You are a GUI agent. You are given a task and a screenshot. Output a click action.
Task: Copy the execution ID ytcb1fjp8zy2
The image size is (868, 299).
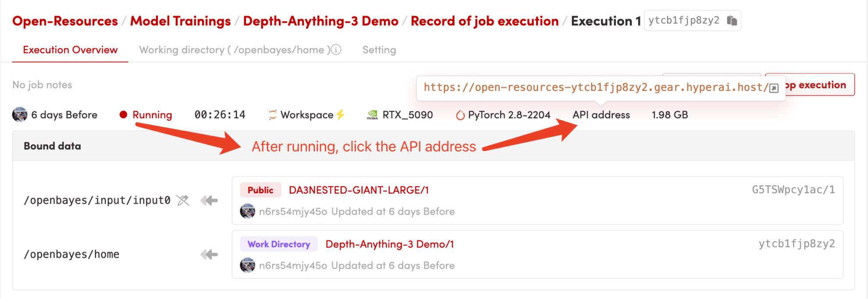click(732, 21)
